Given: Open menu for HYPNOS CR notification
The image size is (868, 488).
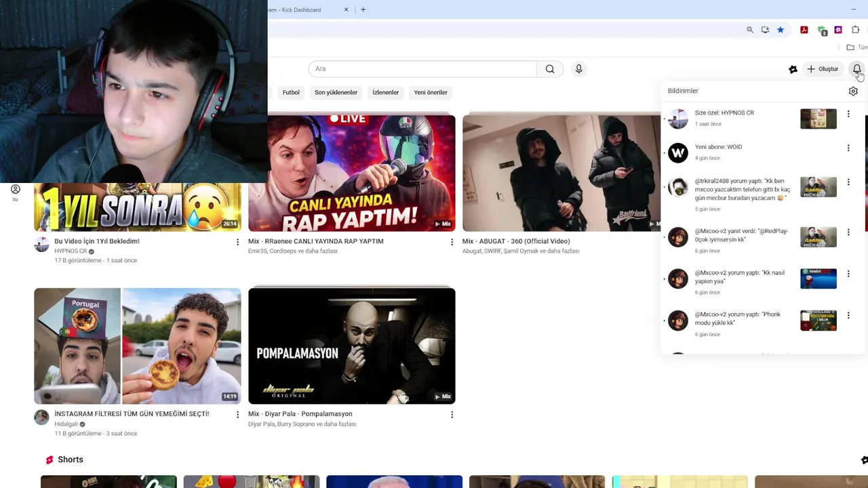Looking at the screenshot, I should click(x=848, y=114).
